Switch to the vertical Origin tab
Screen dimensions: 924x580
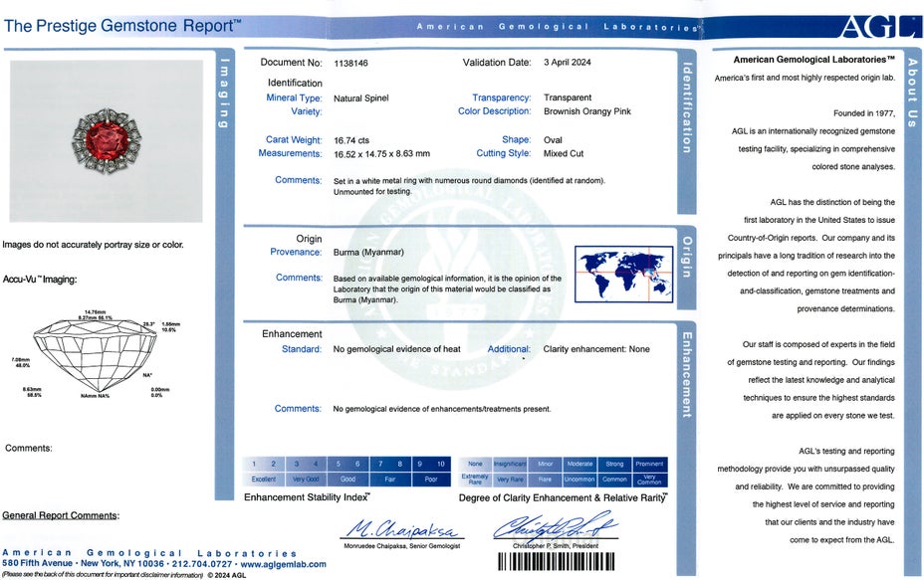click(x=685, y=257)
